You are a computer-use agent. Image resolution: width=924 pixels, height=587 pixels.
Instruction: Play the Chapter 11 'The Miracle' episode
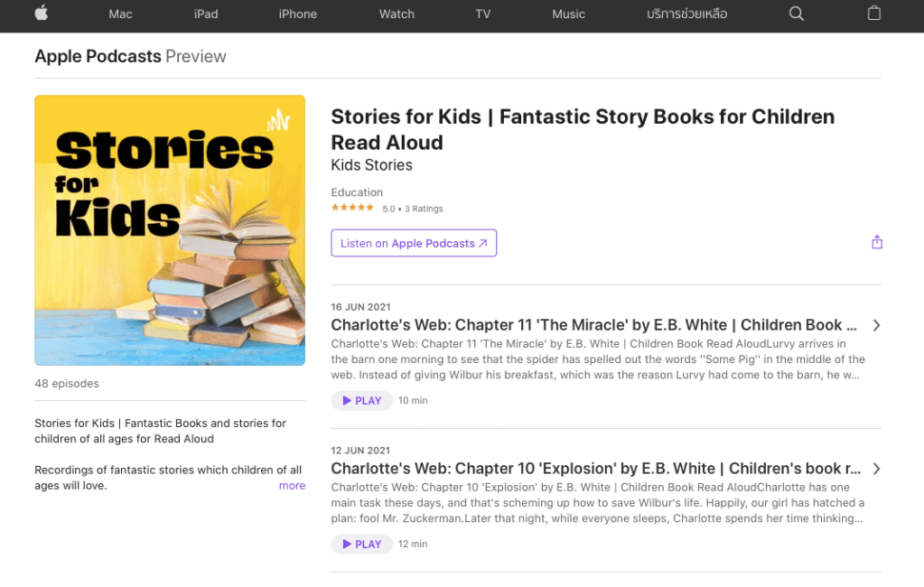(362, 400)
